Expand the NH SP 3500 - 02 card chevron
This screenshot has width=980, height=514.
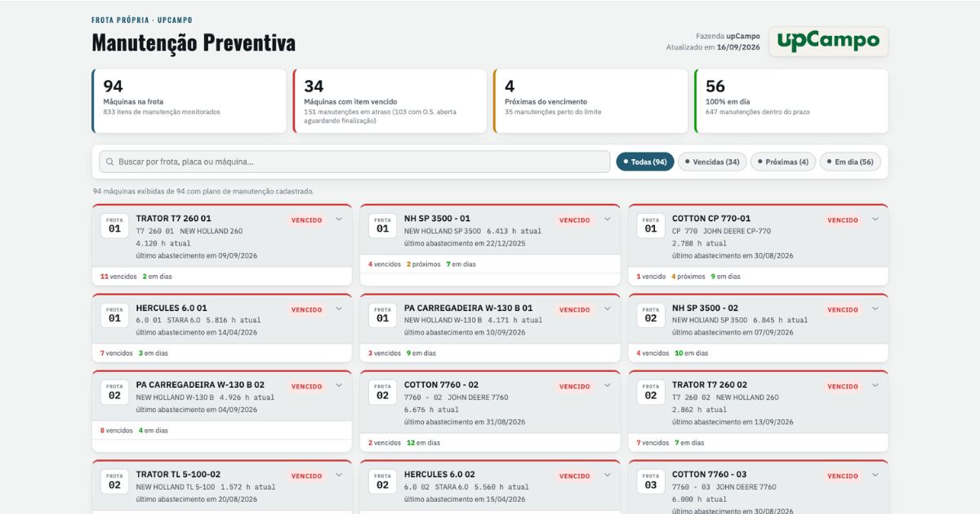click(x=875, y=308)
